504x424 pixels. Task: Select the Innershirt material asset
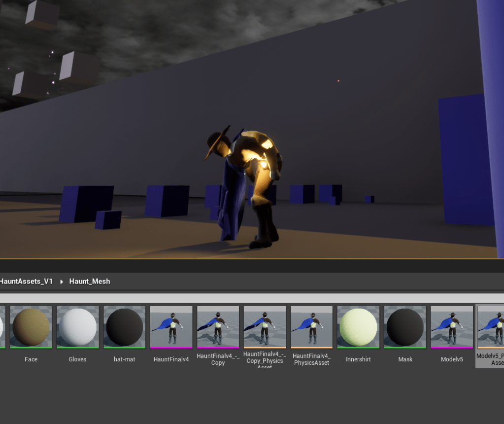pos(358,327)
